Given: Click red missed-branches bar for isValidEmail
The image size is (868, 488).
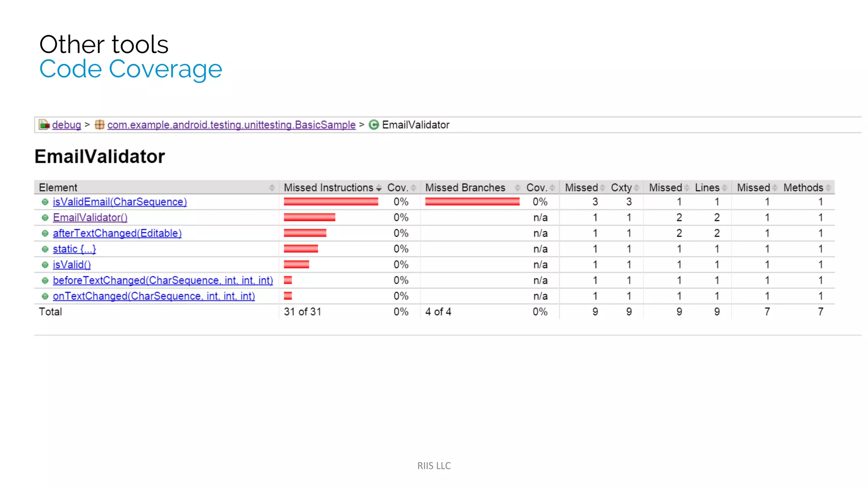Looking at the screenshot, I should (x=472, y=202).
